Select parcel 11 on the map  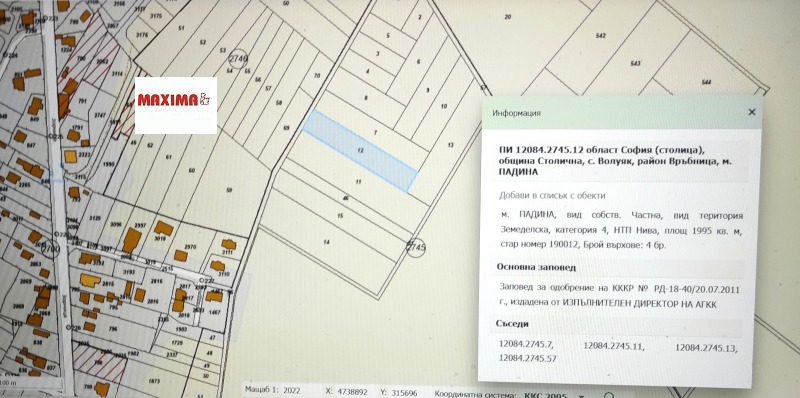pos(358,182)
